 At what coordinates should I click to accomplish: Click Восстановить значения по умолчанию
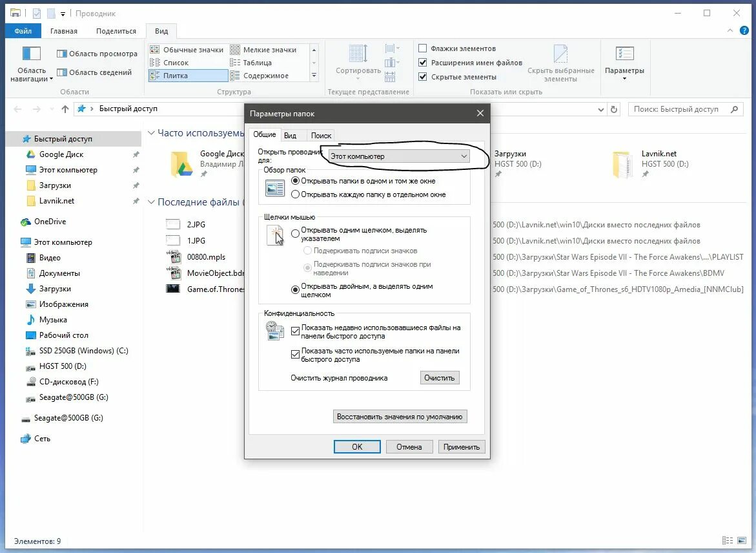[399, 416]
